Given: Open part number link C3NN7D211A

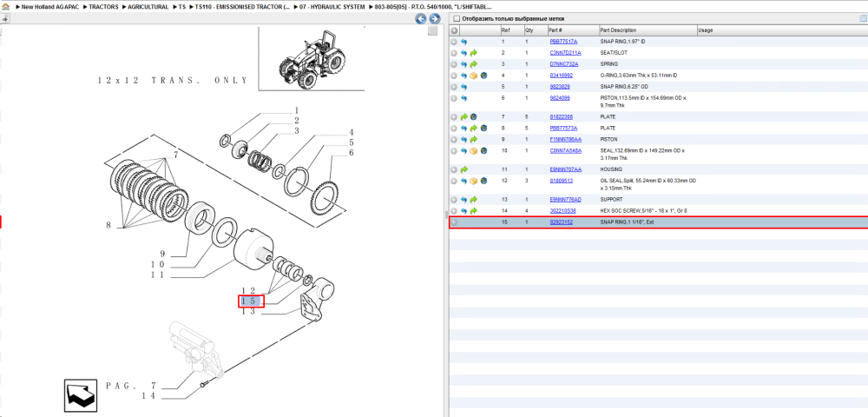Looking at the screenshot, I should pyautogui.click(x=565, y=53).
